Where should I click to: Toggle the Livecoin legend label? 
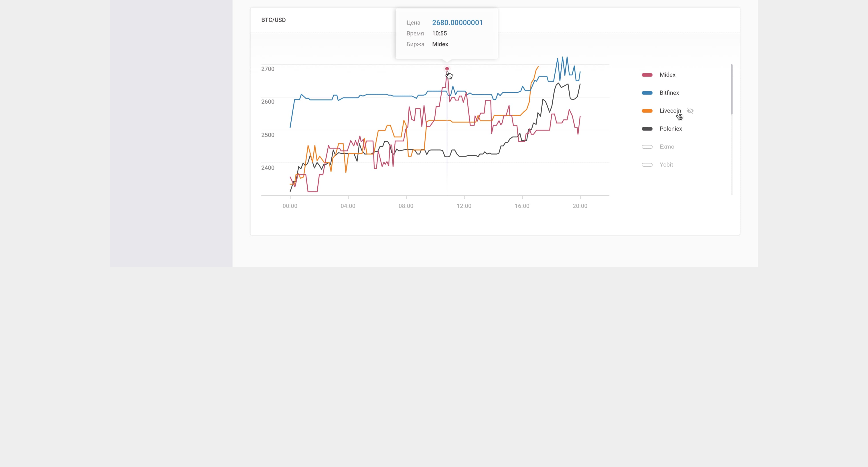tap(670, 111)
